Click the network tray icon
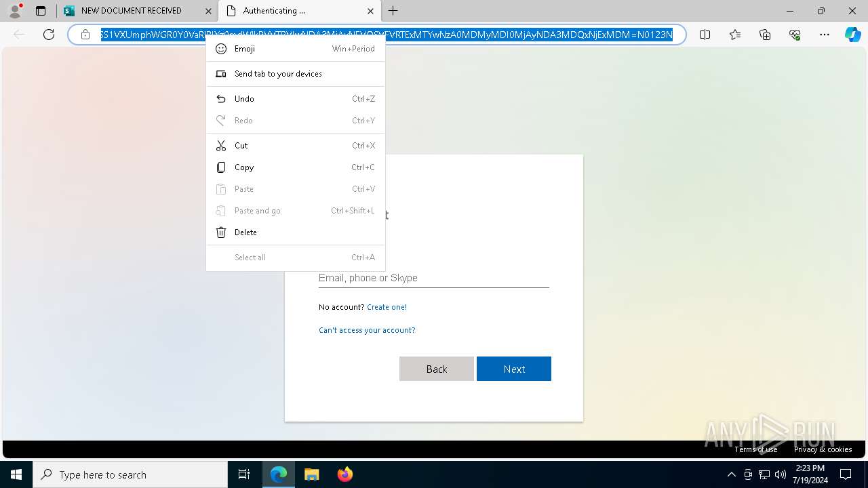 click(764, 474)
